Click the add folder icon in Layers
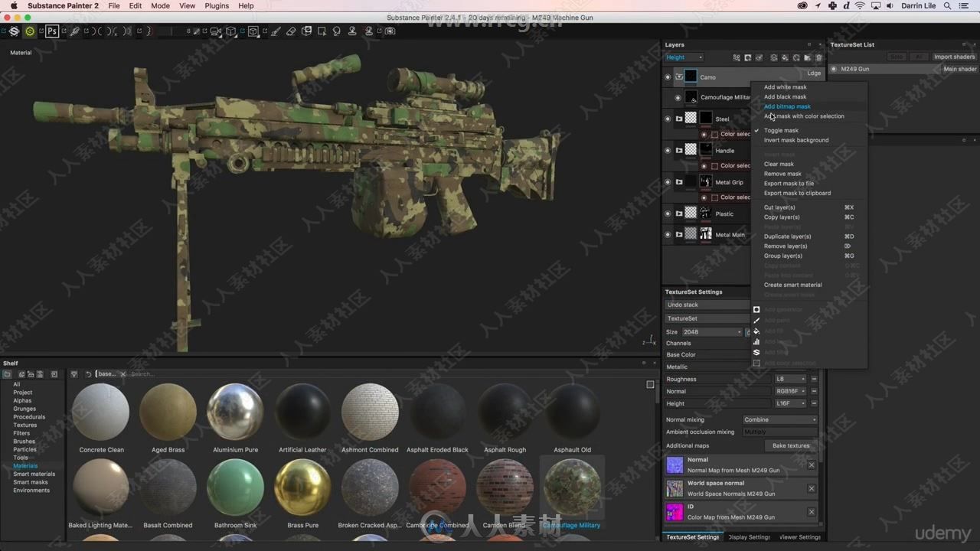980x551 pixels. pyautogui.click(x=807, y=57)
